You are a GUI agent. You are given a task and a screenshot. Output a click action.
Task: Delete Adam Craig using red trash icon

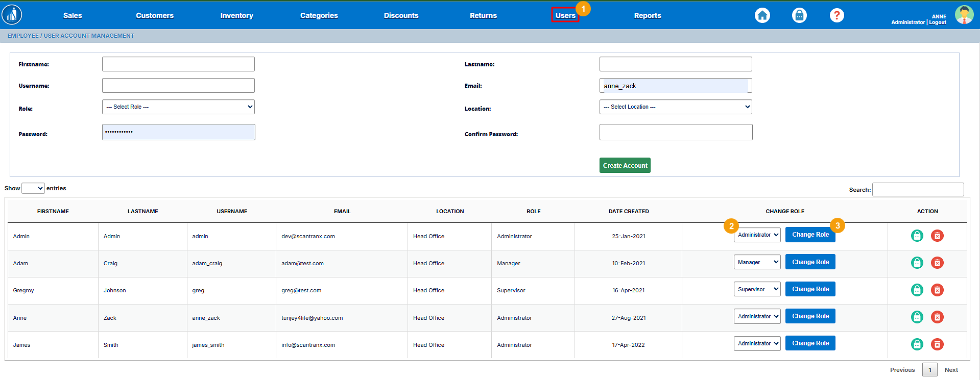(937, 263)
